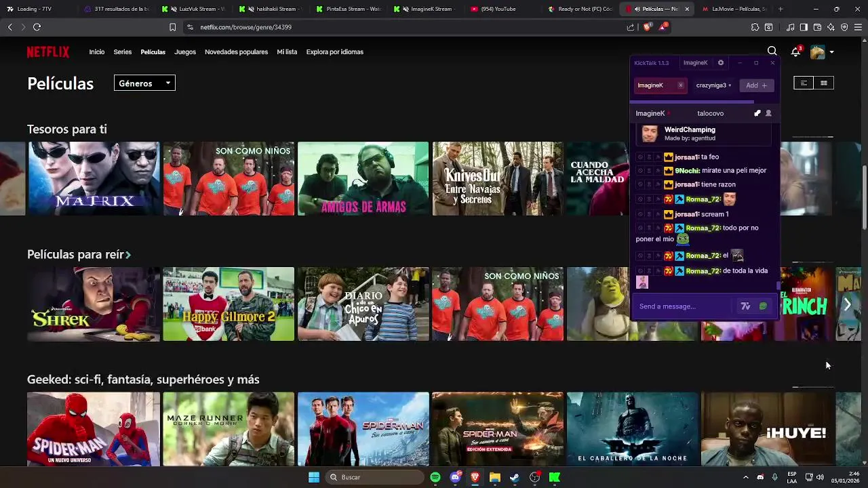Open Kick emote picker green icon
The image size is (868, 488).
click(763, 306)
